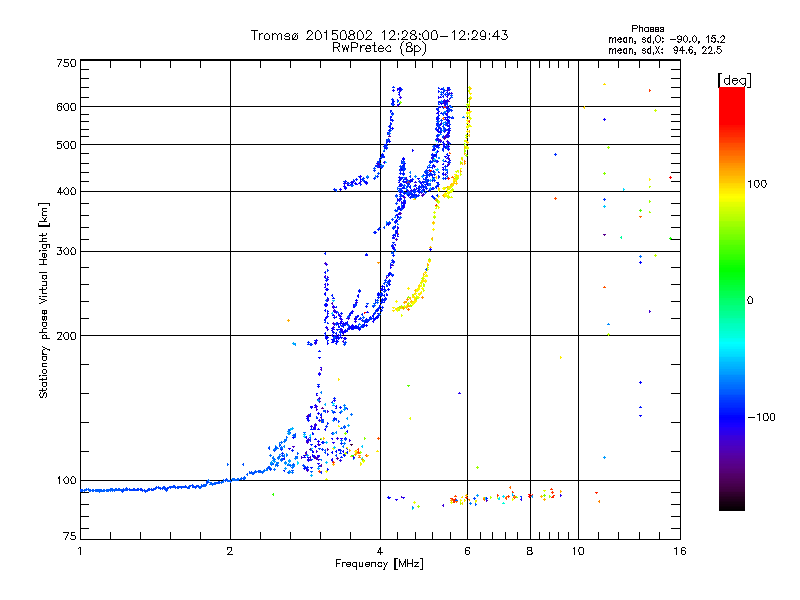This screenshot has height=600, width=800.
Task: Click the 'mean, sd,O: -90.0, 15.2' statistic
Action: 666,39
